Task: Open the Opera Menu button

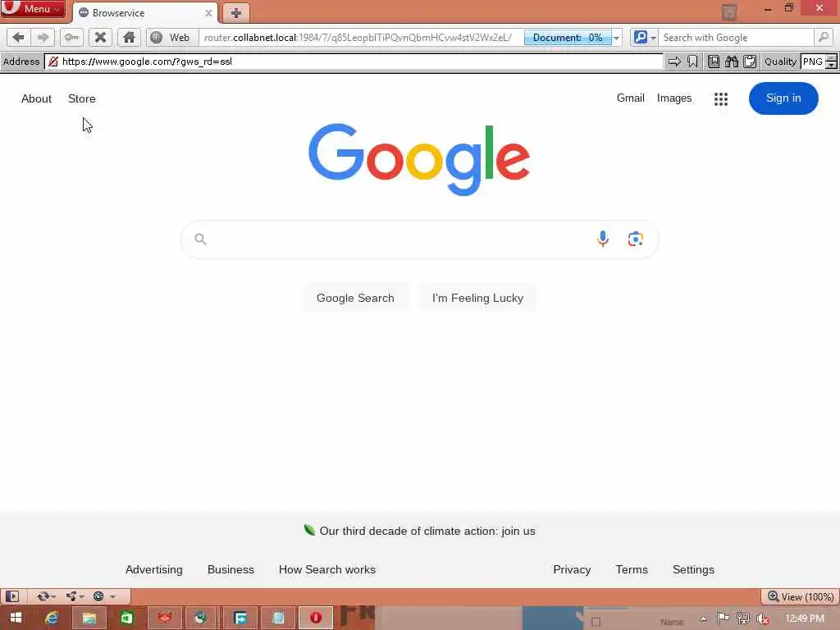Action: [33, 8]
